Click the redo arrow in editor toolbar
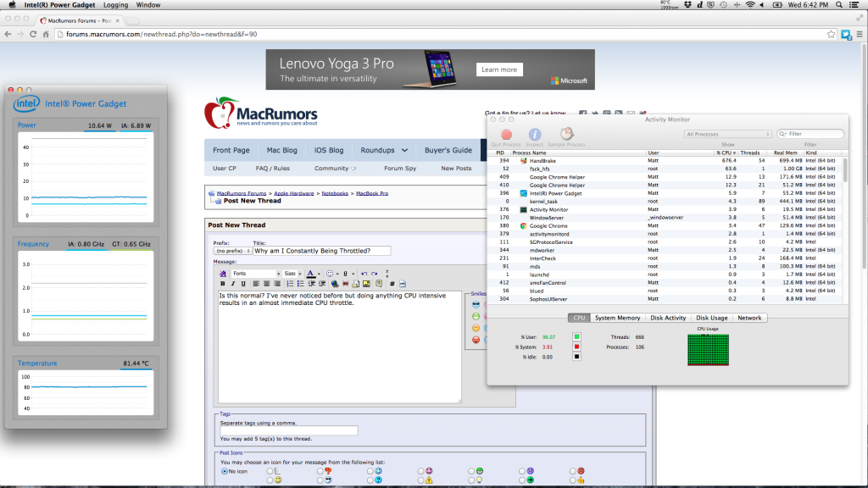The image size is (868, 488). 374,274
